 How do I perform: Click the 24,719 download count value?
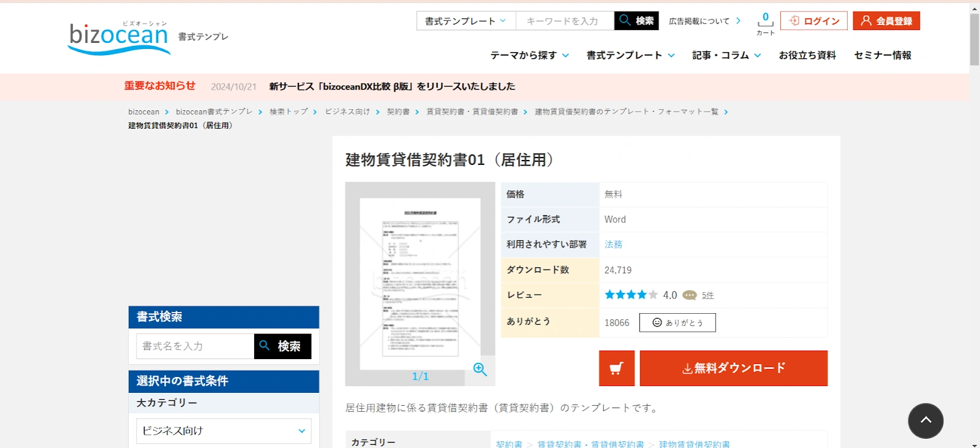pyautogui.click(x=618, y=270)
